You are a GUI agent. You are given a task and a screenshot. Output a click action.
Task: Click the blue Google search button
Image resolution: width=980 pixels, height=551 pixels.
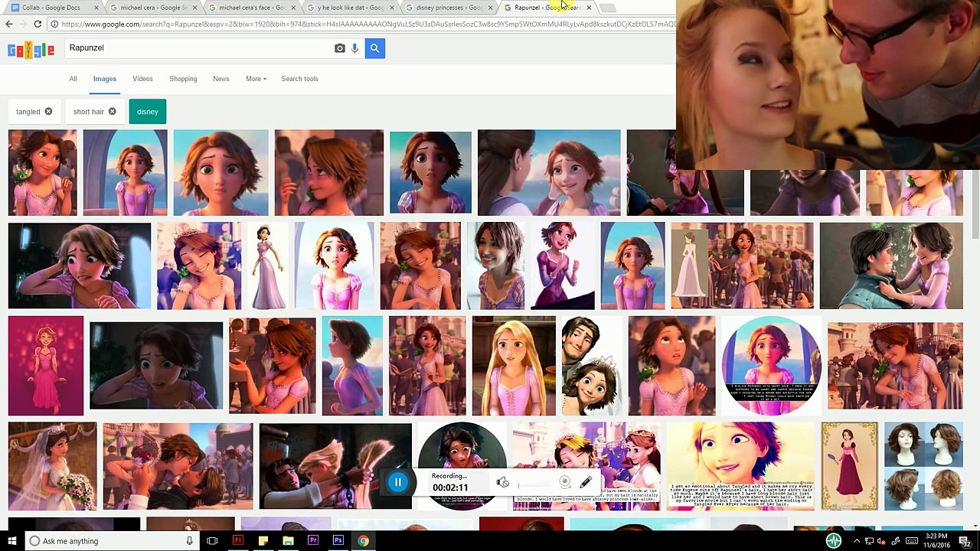coord(374,48)
